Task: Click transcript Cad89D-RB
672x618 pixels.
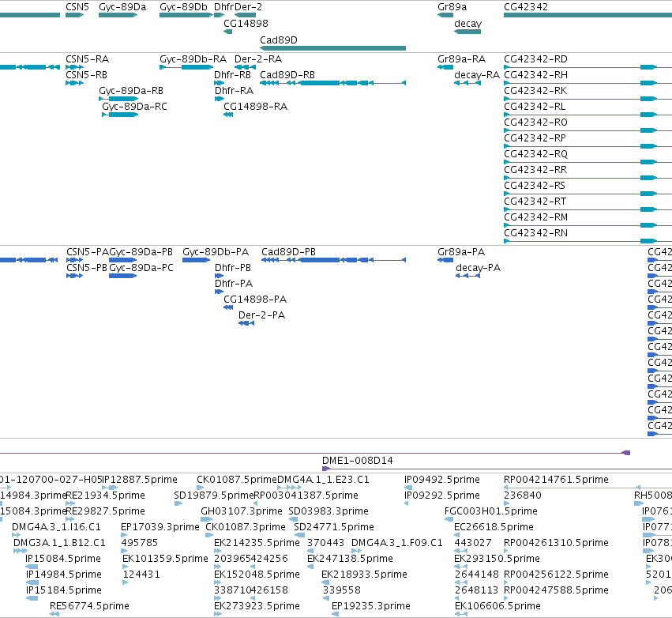Action: point(287,75)
